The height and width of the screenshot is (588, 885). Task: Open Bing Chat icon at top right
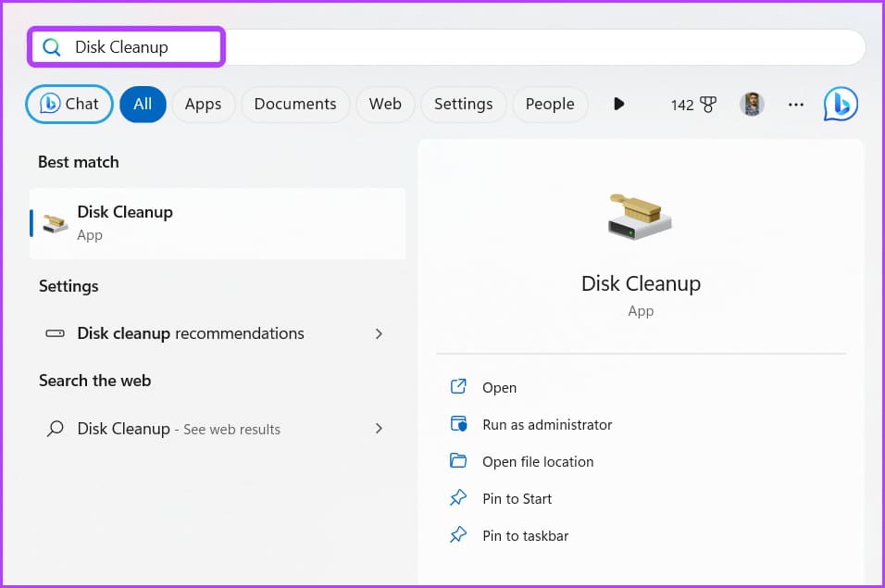(x=841, y=104)
